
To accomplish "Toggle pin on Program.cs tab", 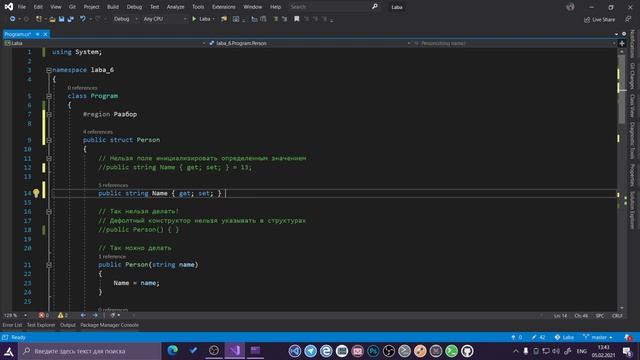I will coord(38,34).
